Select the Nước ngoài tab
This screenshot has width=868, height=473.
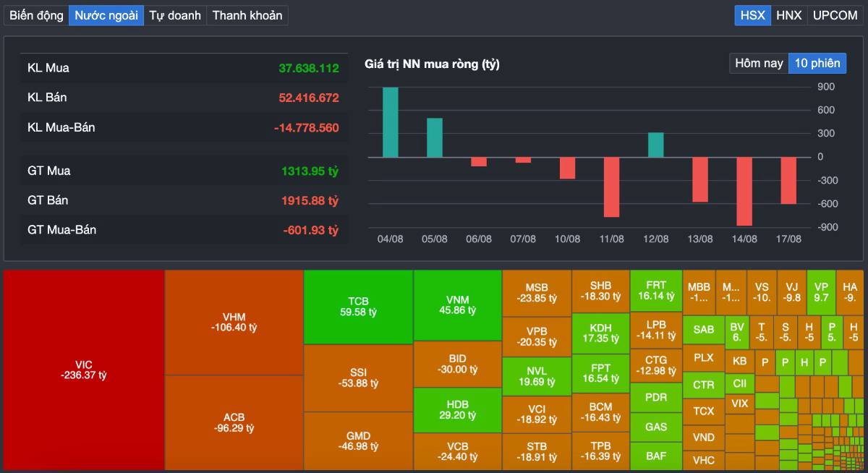(106, 15)
